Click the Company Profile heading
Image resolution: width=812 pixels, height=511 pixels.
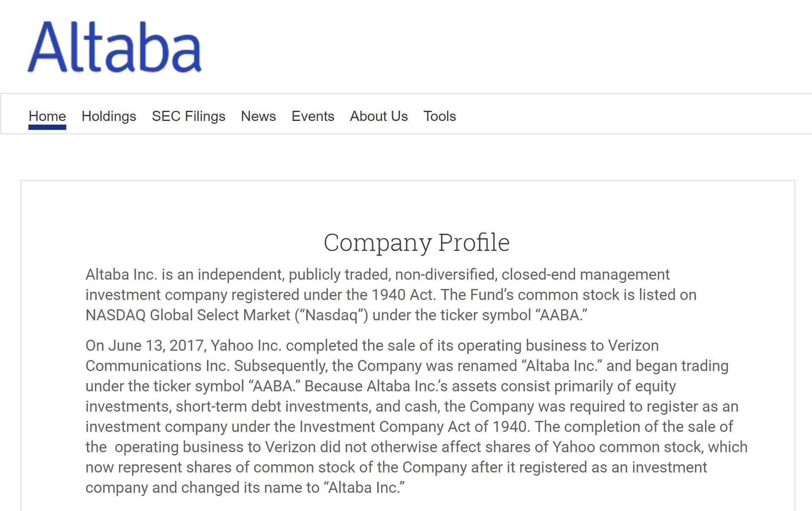pos(417,242)
